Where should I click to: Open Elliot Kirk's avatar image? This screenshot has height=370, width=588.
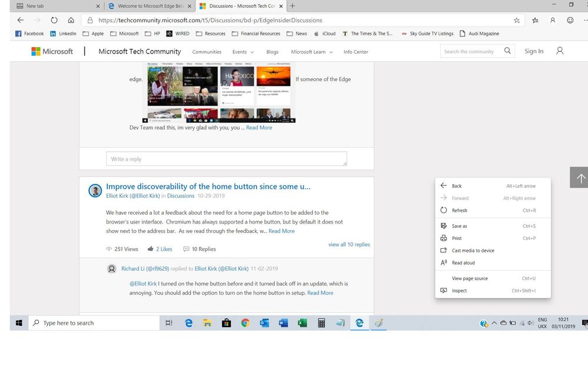(x=95, y=191)
